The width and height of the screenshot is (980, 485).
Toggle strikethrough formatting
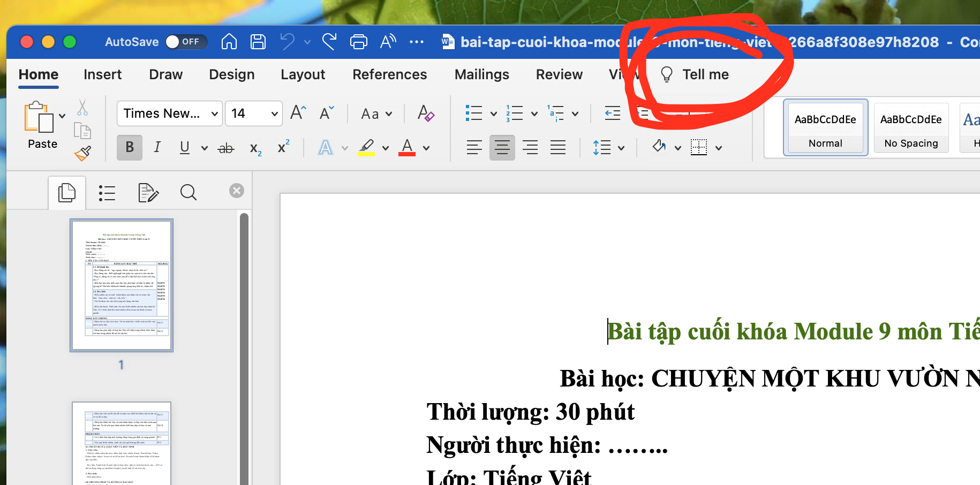click(226, 148)
